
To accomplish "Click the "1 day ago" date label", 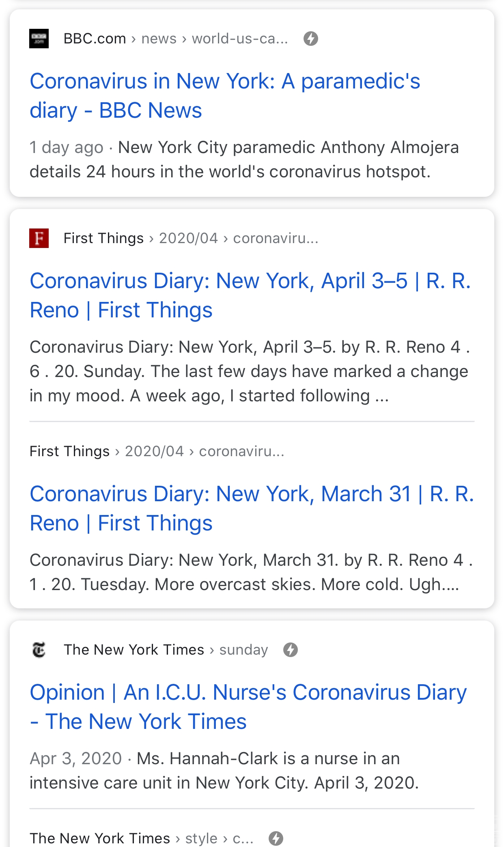I will click(x=67, y=147).
